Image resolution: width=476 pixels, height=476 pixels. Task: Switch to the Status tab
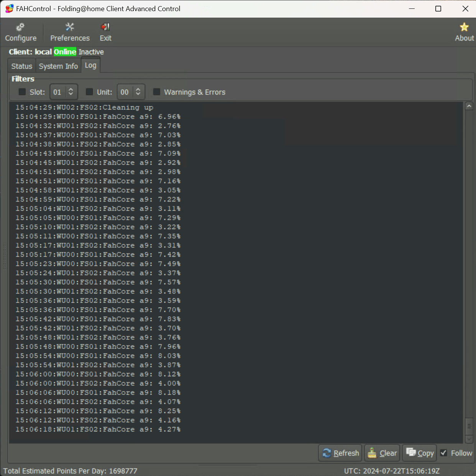(x=21, y=66)
